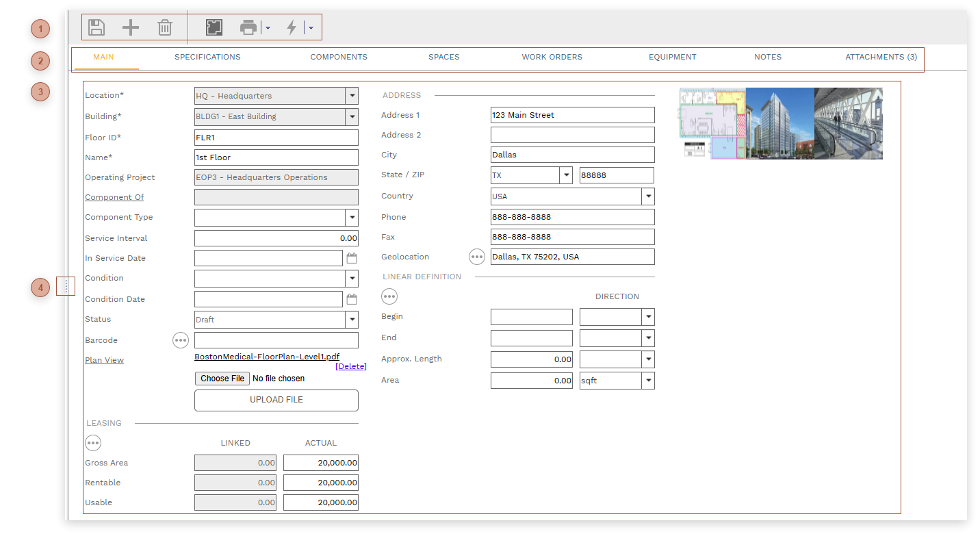The height and width of the screenshot is (536, 980).
Task: Open the Work Orders tab
Action: coord(552,58)
